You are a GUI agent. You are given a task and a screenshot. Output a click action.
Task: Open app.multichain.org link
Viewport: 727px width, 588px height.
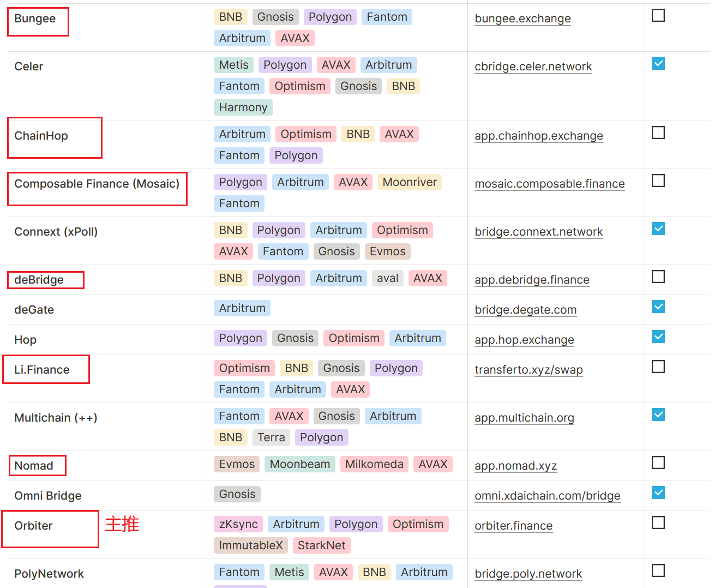pos(524,418)
